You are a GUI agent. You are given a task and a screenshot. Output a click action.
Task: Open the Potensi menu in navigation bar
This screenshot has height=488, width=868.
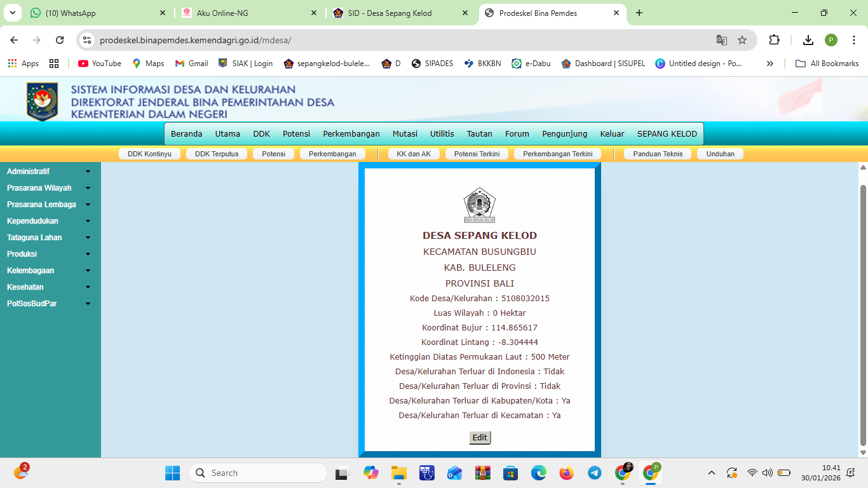tap(296, 134)
